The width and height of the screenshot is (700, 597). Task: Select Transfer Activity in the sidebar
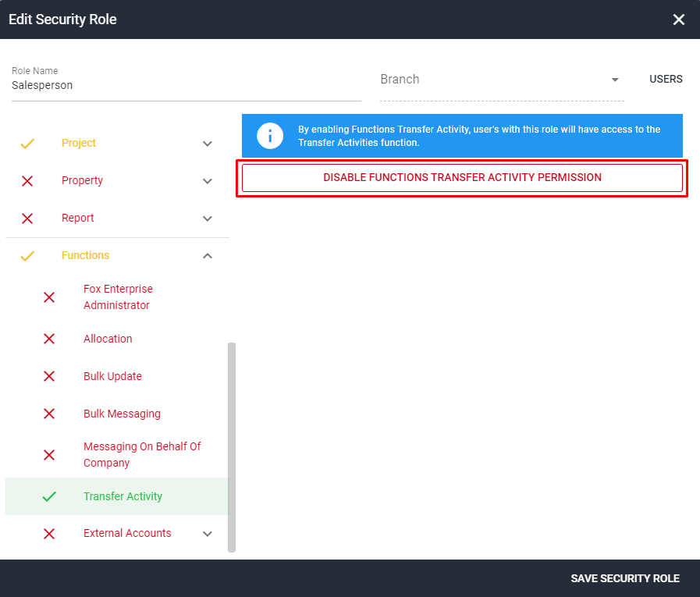[123, 496]
